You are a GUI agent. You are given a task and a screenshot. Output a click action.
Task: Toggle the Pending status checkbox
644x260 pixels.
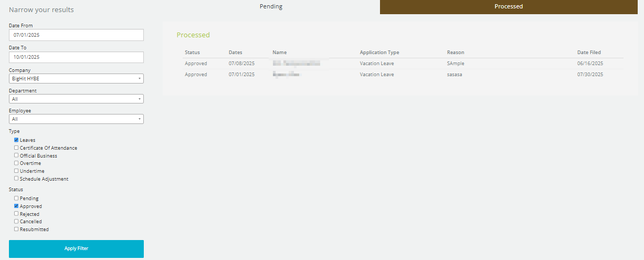coord(16,199)
